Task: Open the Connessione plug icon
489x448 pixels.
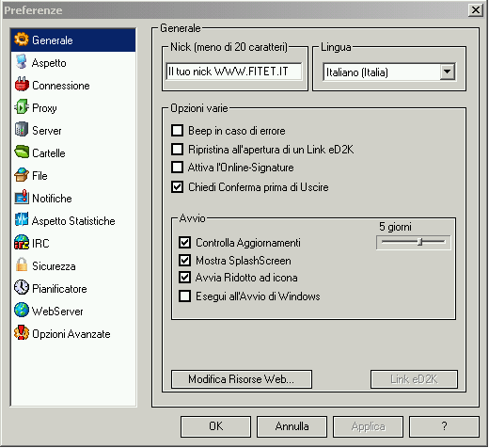Action: [22, 85]
